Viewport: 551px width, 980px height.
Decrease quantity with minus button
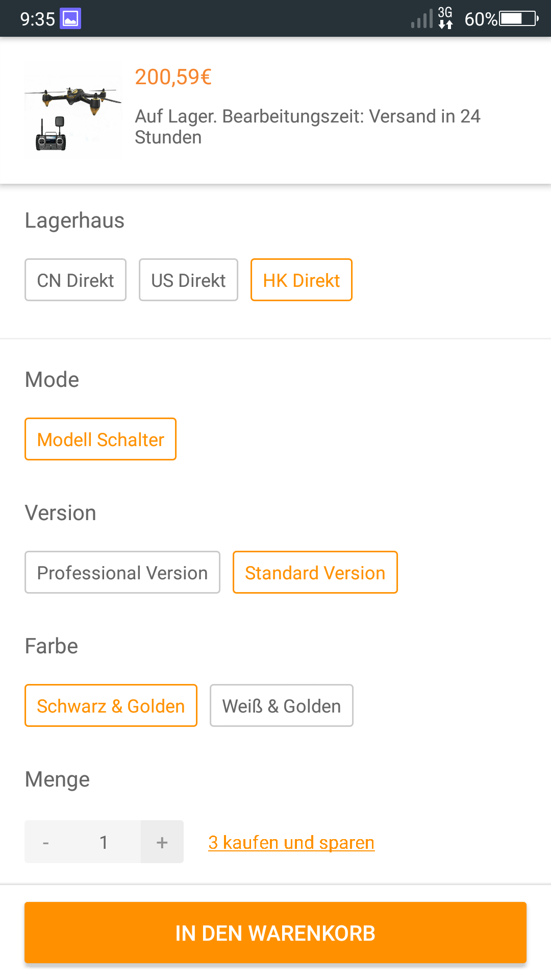(46, 842)
